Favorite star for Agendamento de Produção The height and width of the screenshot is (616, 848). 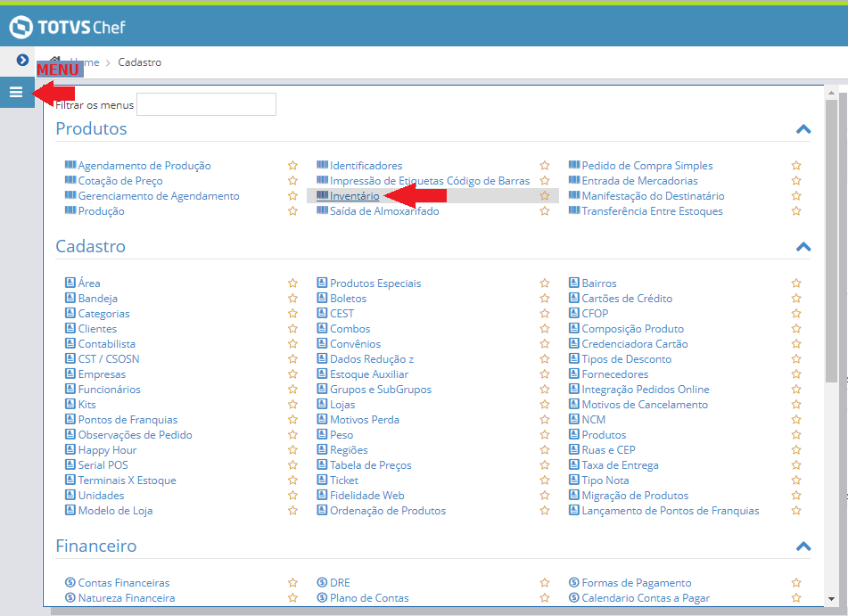click(292, 166)
